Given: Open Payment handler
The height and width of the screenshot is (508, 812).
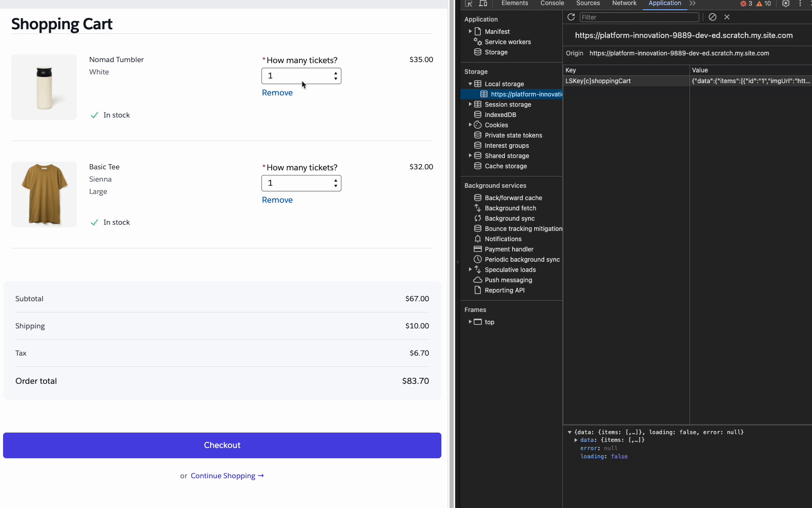Looking at the screenshot, I should [509, 249].
